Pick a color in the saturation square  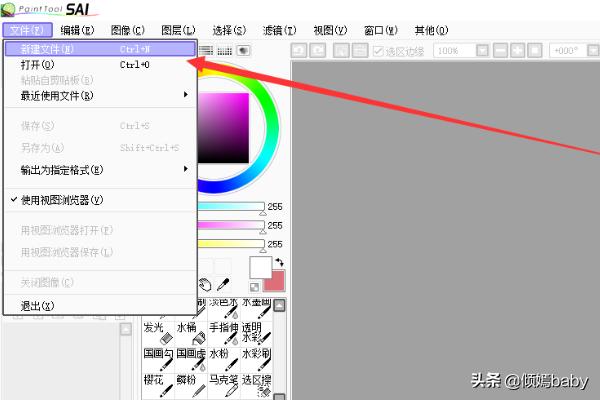223,128
